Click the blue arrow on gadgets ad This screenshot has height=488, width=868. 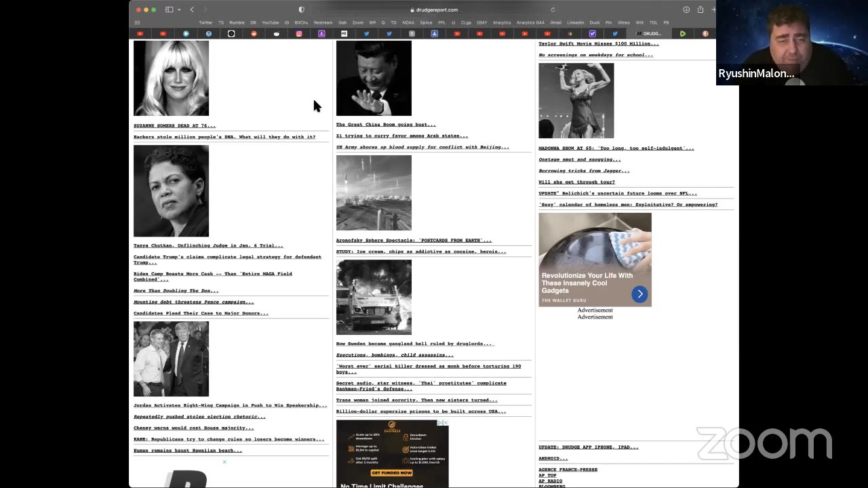point(639,294)
